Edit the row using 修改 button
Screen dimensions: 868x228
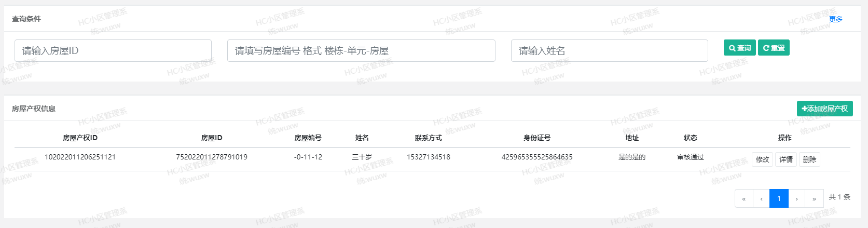coord(762,159)
